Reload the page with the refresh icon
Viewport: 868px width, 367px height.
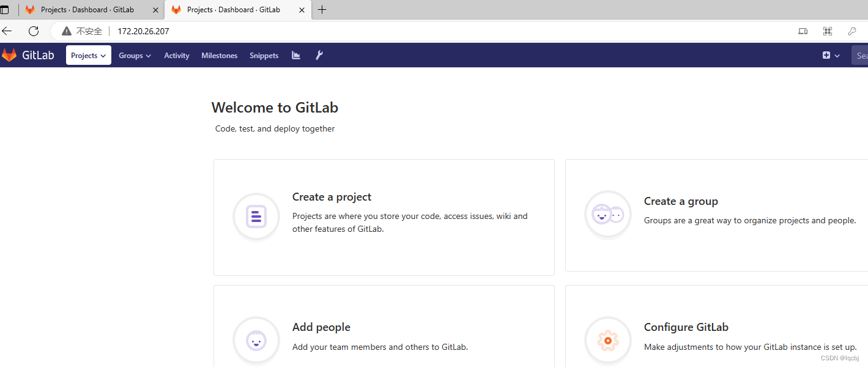(x=33, y=31)
